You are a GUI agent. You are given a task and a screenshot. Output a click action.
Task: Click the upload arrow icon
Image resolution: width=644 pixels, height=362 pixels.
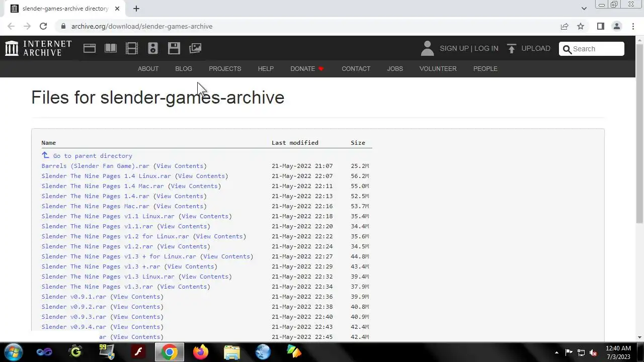(x=512, y=48)
